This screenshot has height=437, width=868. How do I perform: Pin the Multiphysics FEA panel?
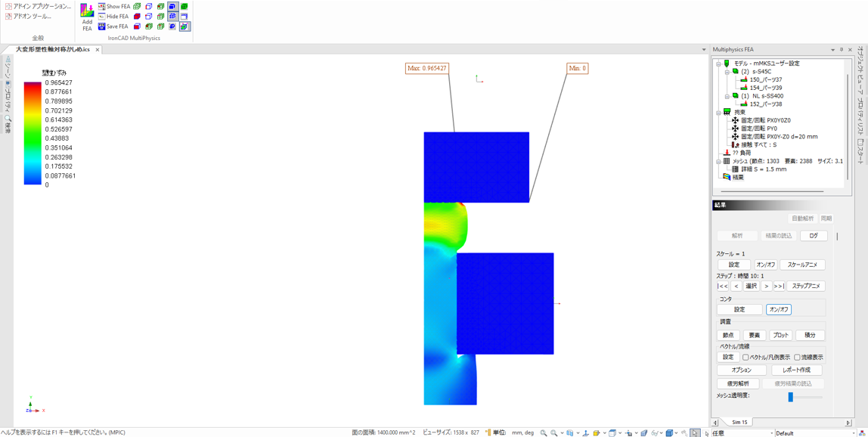tap(841, 50)
